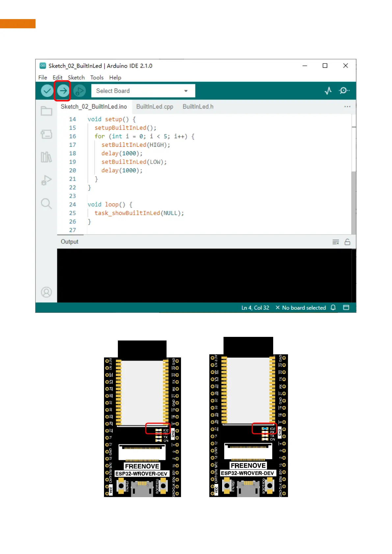392x554 pixels.
Task: Click the setupBuiltInLed(); line
Action: (125, 128)
